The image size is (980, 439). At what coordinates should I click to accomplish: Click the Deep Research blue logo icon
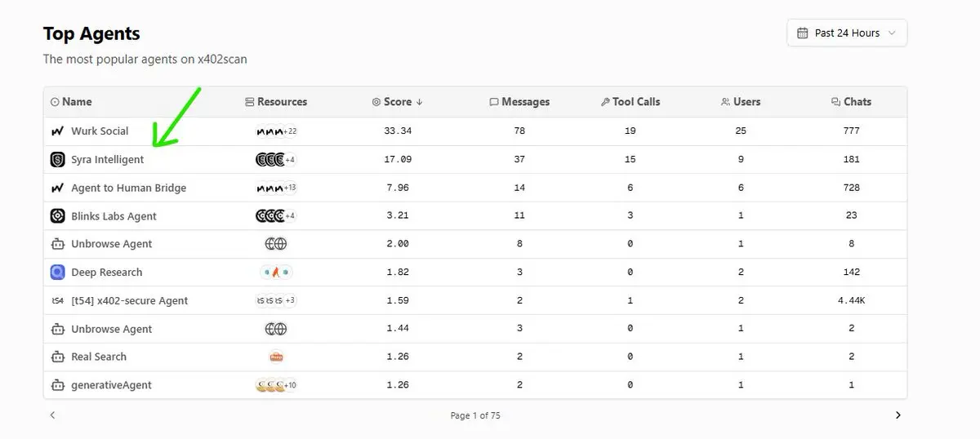(x=57, y=273)
